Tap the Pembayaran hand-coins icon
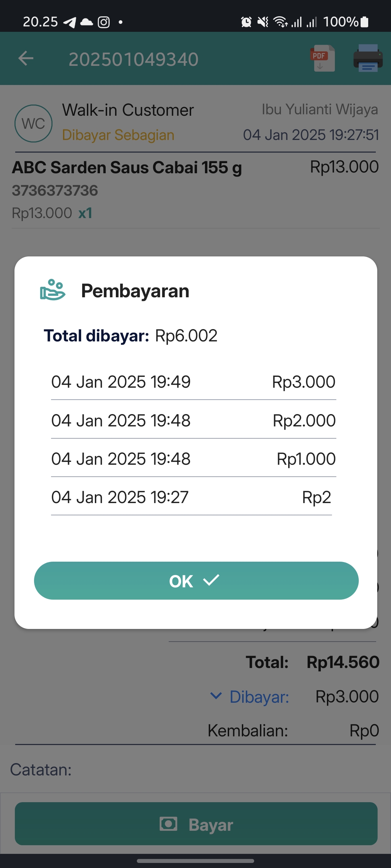The height and width of the screenshot is (868, 391). tap(52, 290)
